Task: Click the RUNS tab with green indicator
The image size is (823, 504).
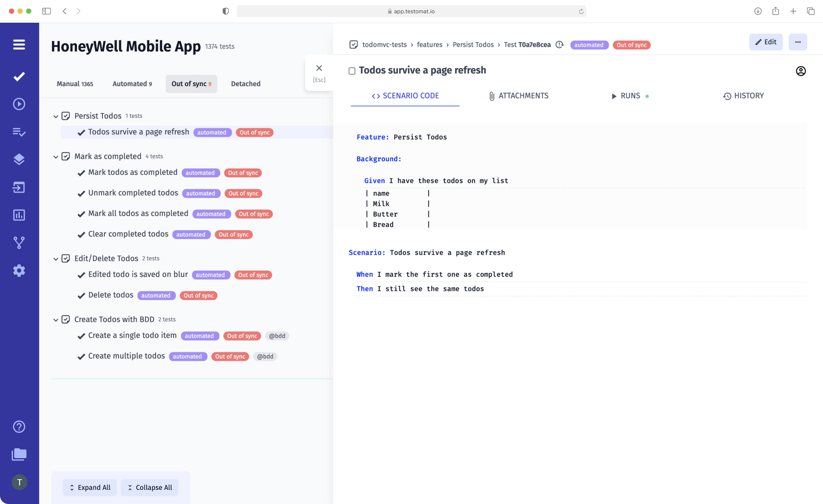Action: tap(630, 96)
